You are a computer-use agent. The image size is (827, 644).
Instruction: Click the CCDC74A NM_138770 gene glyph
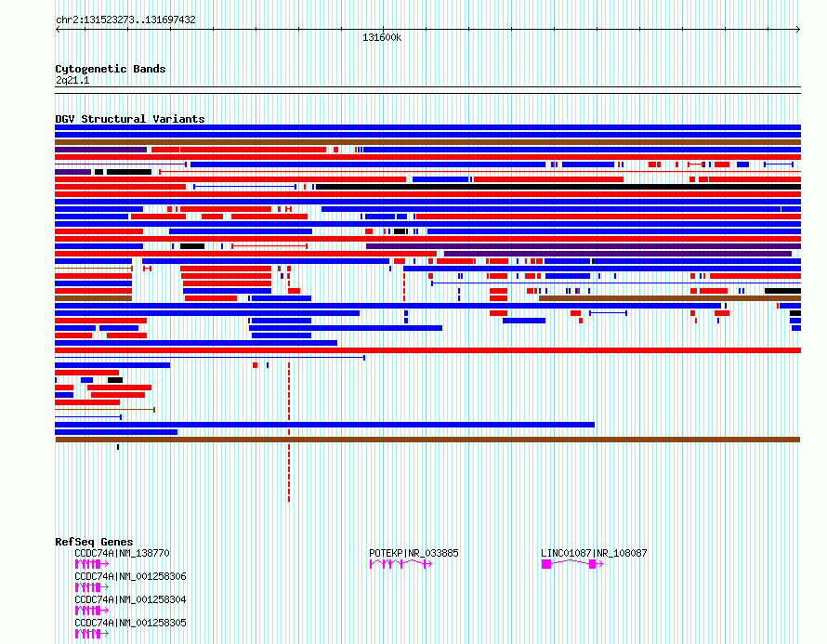(92, 564)
